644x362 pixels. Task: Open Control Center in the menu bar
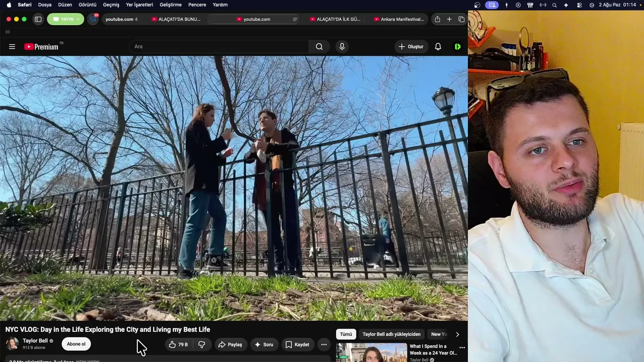tap(579, 5)
